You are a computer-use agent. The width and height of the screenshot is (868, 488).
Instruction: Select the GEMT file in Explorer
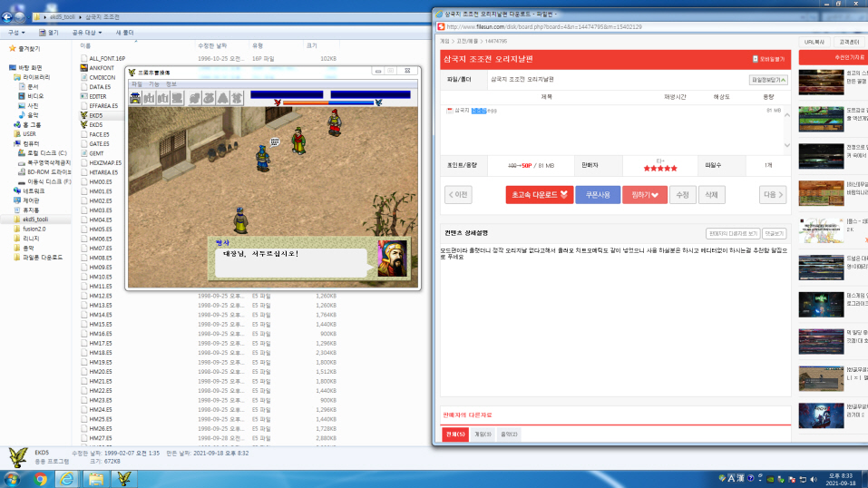[93, 153]
